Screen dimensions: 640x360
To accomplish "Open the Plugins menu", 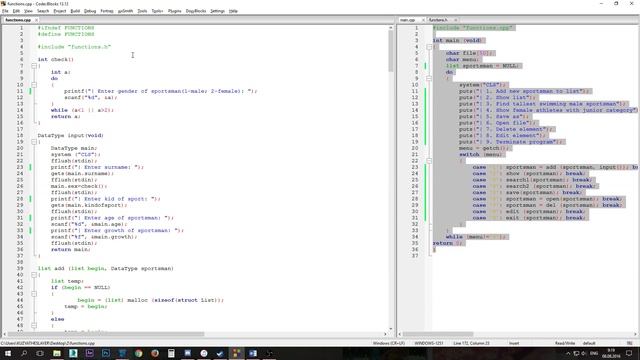I will click(x=174, y=11).
